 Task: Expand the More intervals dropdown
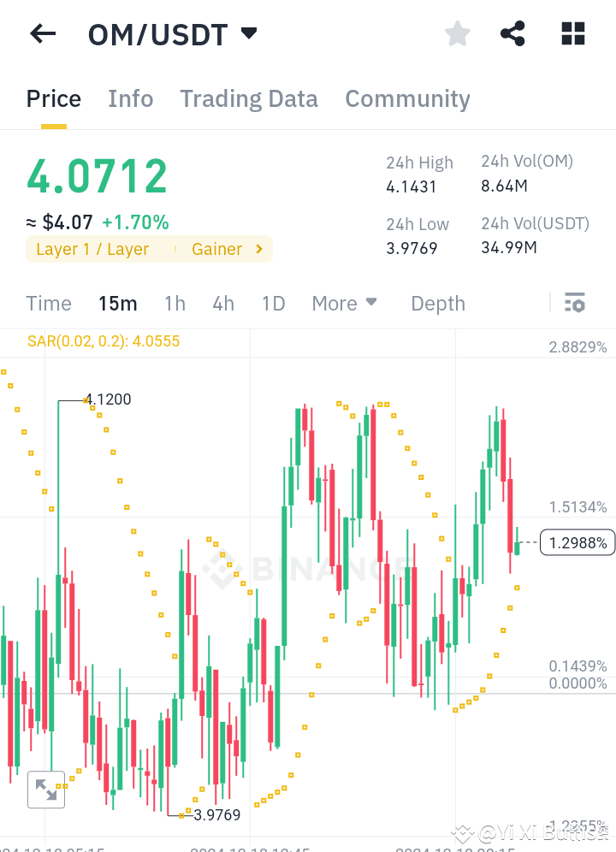point(344,303)
